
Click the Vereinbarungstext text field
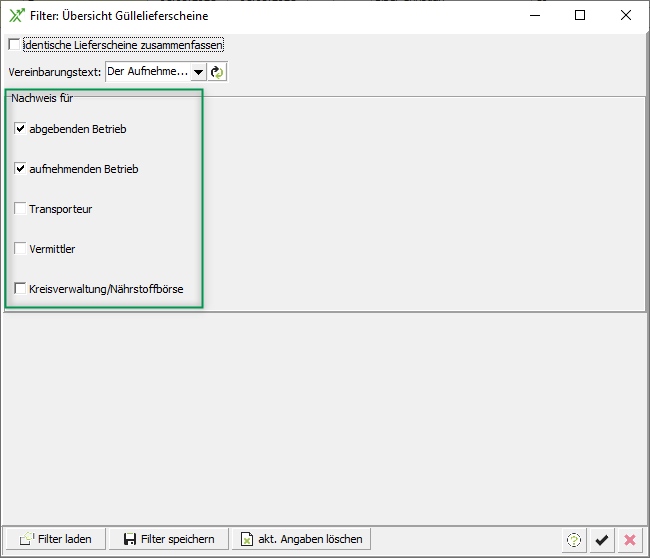pyautogui.click(x=147, y=72)
